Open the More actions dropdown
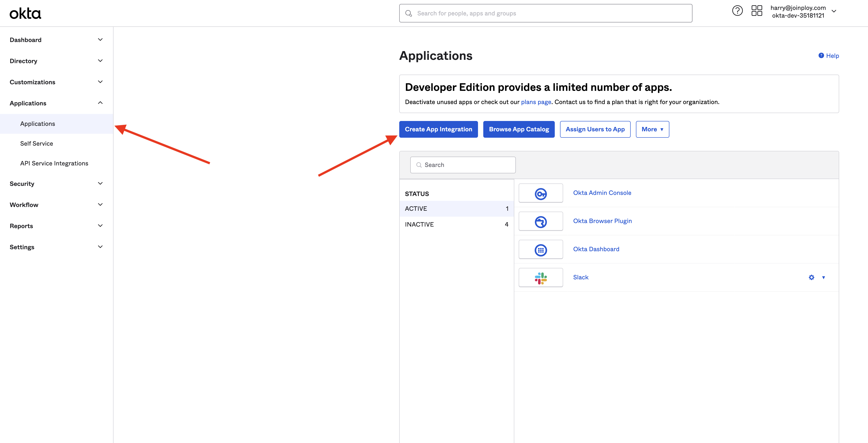 (x=652, y=129)
